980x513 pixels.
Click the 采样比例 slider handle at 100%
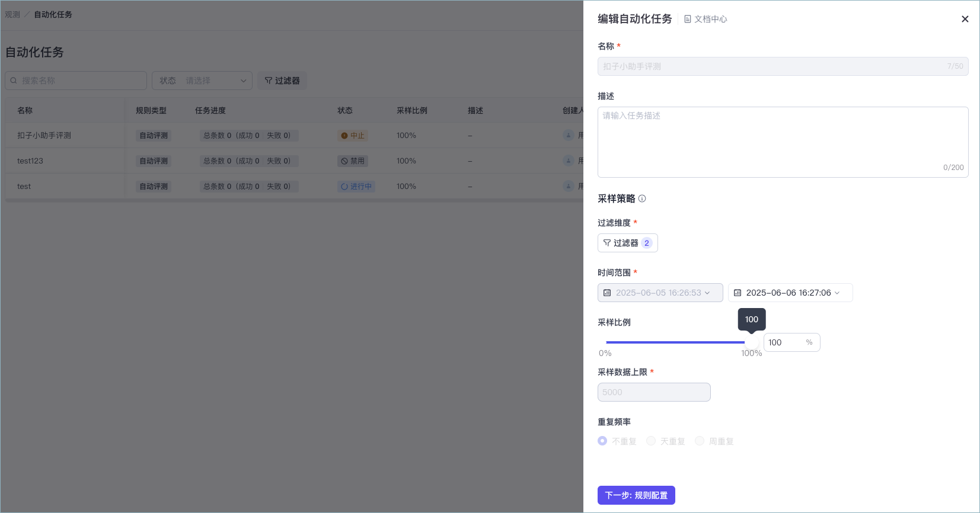tap(751, 342)
